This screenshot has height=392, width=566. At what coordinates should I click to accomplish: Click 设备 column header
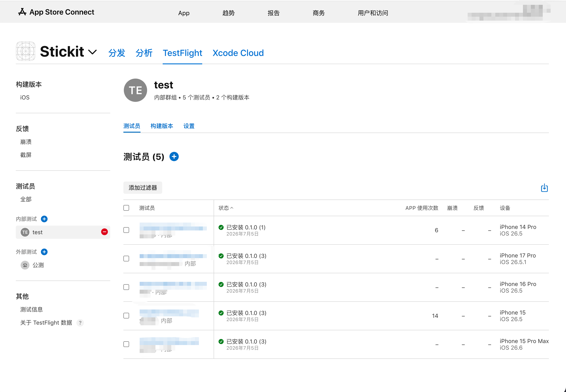point(505,208)
